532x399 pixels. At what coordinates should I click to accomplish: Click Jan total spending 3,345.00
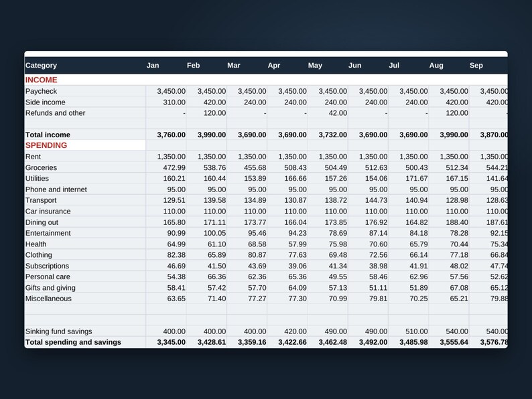click(166, 342)
